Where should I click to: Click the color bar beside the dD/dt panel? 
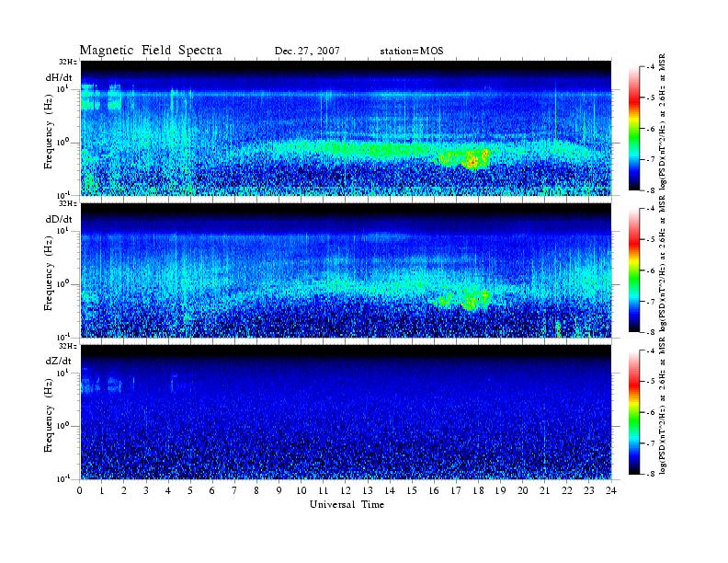pos(633,270)
